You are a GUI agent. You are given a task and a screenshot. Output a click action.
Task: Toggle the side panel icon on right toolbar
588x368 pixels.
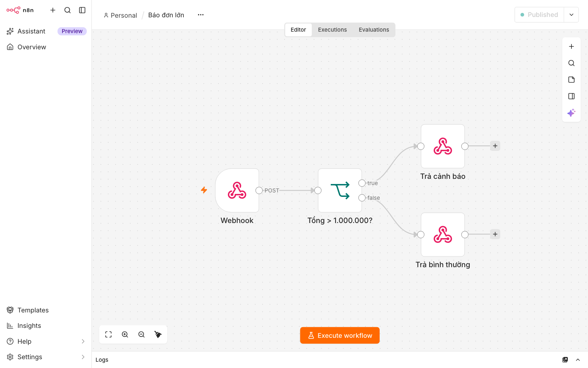(x=571, y=96)
